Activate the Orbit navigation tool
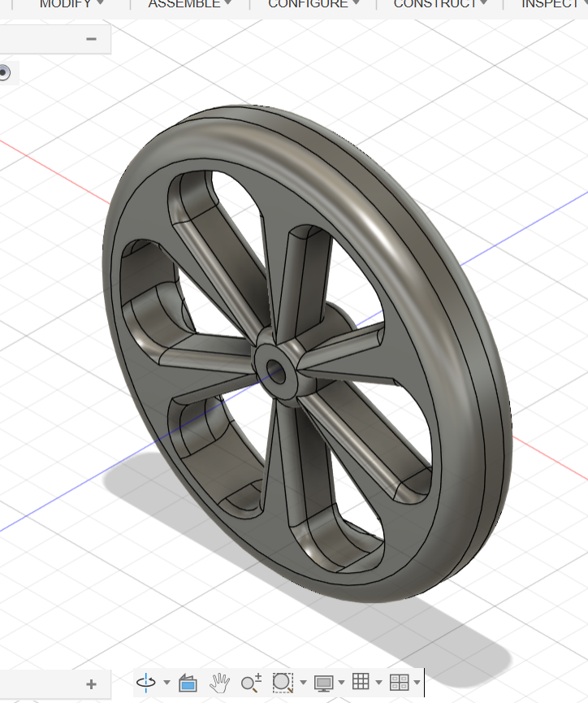Image resolution: width=588 pixels, height=703 pixels. pyautogui.click(x=146, y=683)
